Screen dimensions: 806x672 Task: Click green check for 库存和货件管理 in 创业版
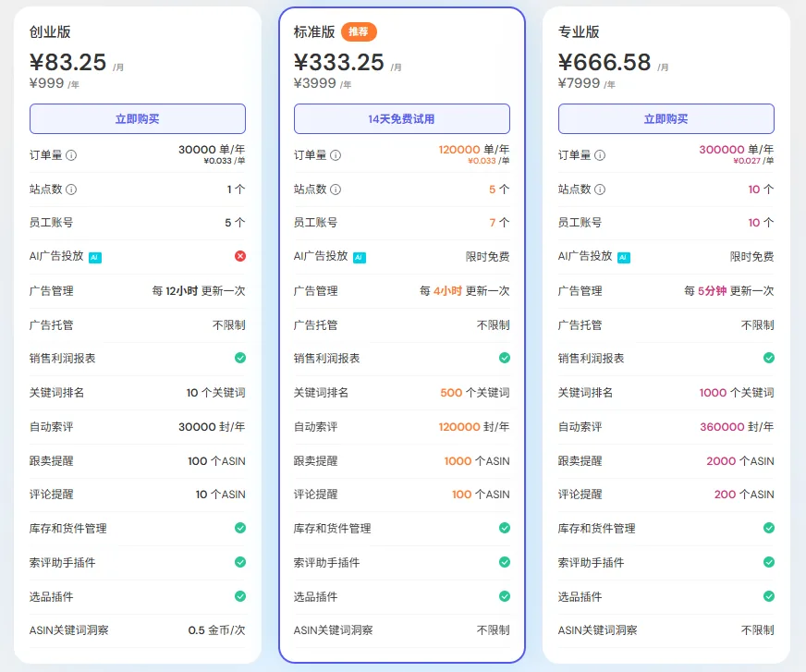click(x=240, y=528)
